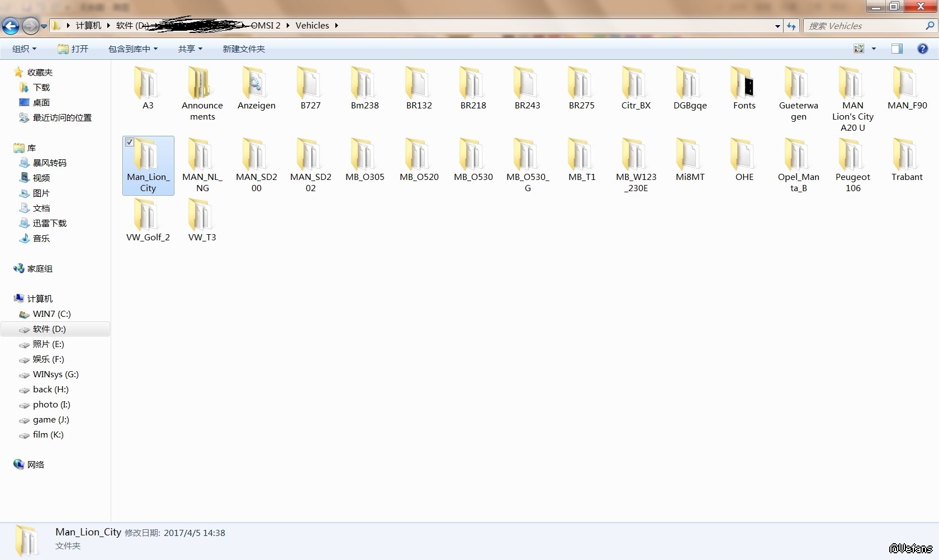Select the BR218 folder
Image resolution: width=939 pixels, height=560 pixels.
click(473, 88)
